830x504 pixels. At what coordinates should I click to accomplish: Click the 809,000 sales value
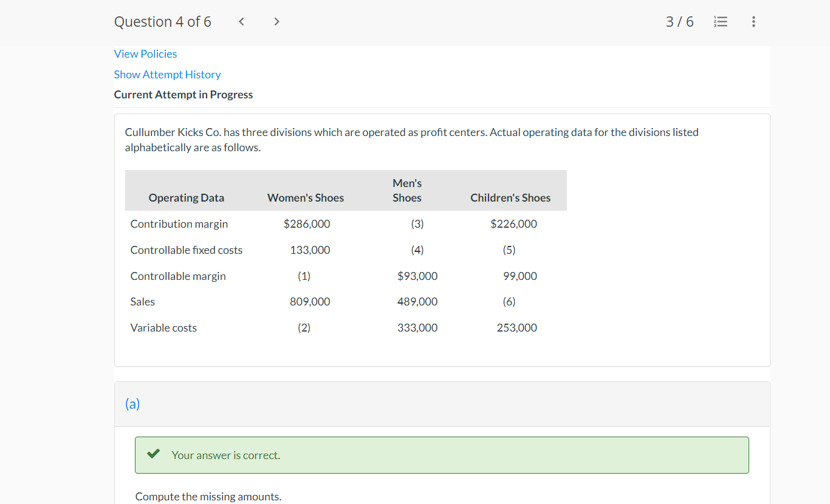coord(310,302)
